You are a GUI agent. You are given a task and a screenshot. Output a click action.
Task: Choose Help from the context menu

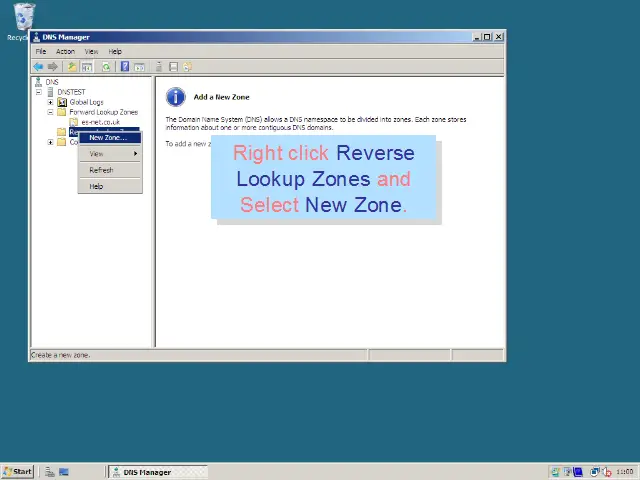110,187
